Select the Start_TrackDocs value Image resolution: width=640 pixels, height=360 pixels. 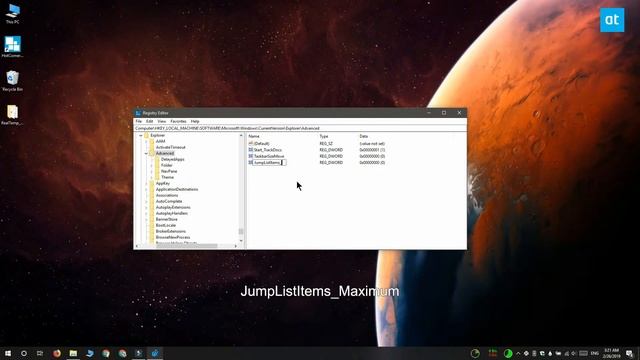[267, 150]
